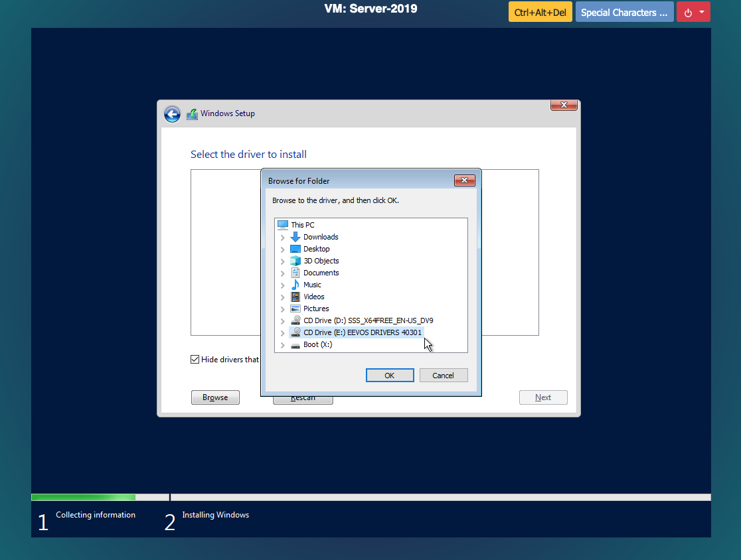Select This PC in folder tree

tap(302, 225)
